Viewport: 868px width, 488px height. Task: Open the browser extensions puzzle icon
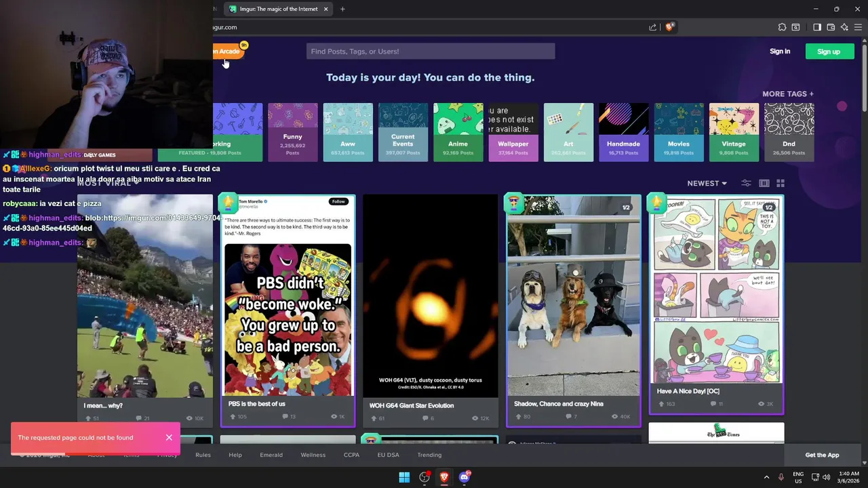782,27
